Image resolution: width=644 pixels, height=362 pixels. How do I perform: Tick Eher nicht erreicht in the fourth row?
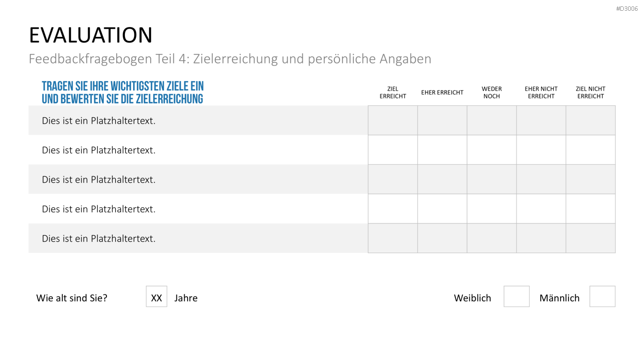tap(541, 209)
